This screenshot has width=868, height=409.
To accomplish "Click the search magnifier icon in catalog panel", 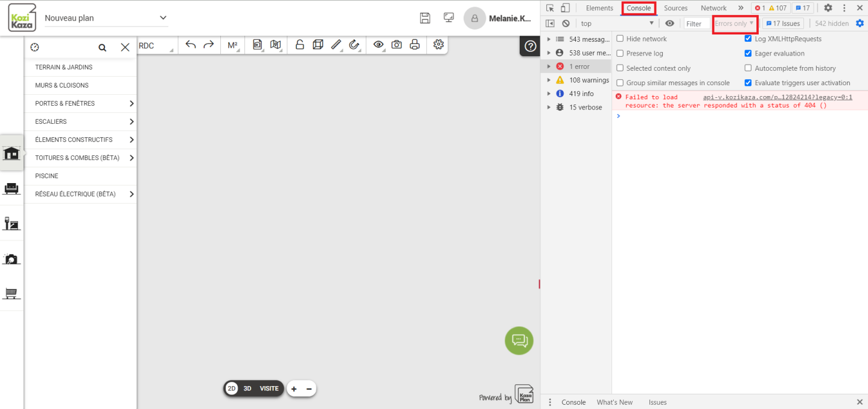I will (x=103, y=47).
